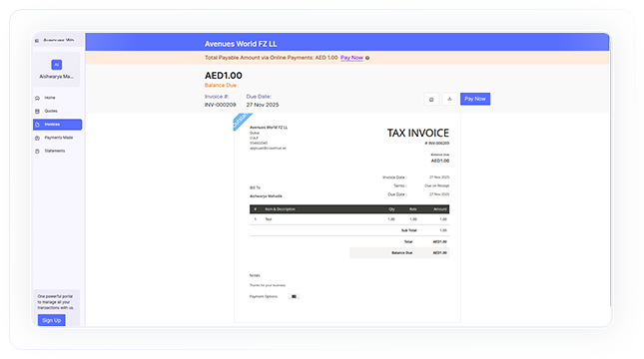The image size is (644, 359).
Task: Click the AED1.00 balance heading
Action: point(224,76)
